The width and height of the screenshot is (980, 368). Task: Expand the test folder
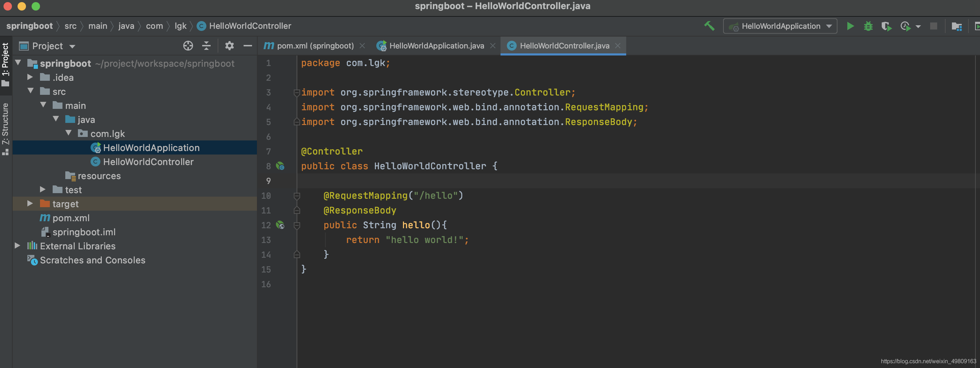(42, 189)
